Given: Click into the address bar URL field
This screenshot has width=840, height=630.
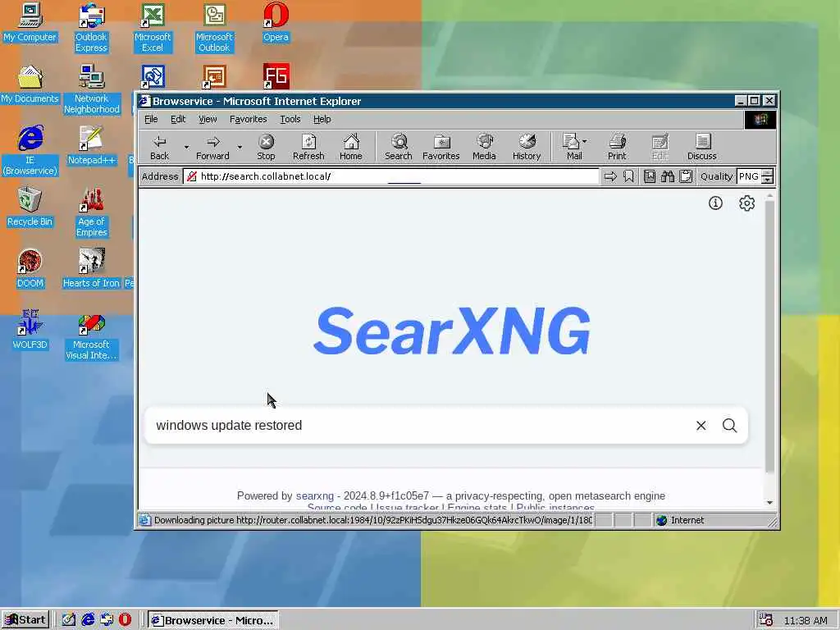Looking at the screenshot, I should click(x=391, y=176).
